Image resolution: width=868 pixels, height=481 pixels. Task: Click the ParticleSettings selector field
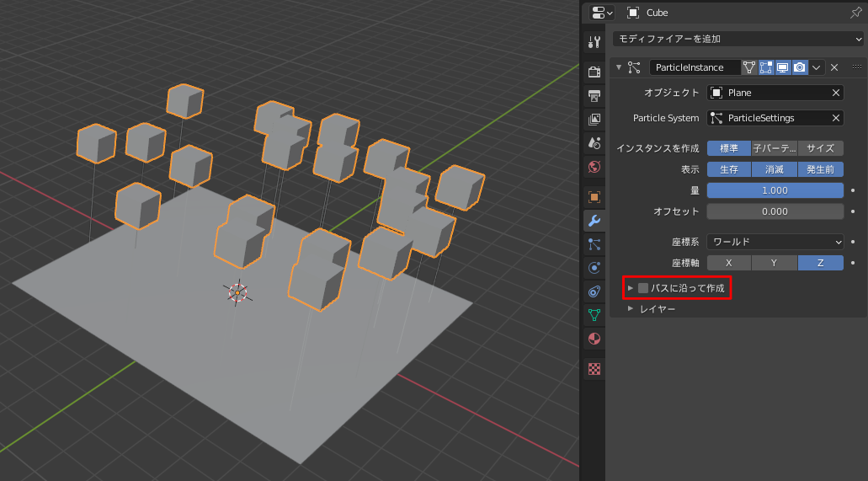775,118
